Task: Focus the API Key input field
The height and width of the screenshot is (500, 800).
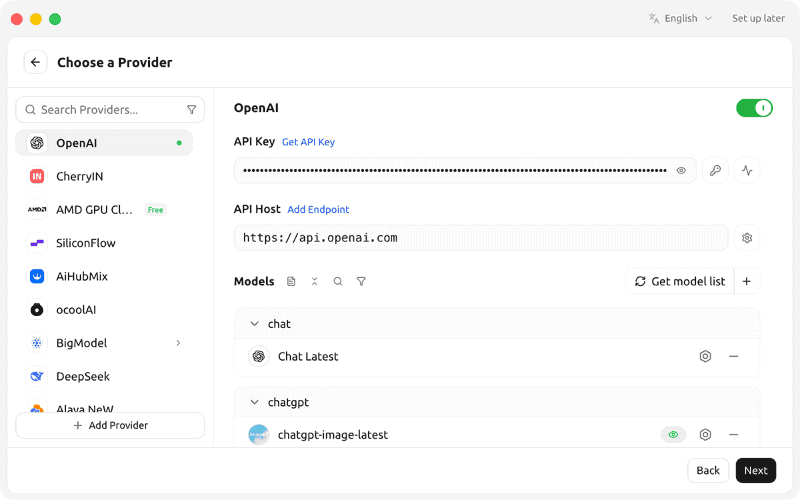Action: click(x=465, y=170)
